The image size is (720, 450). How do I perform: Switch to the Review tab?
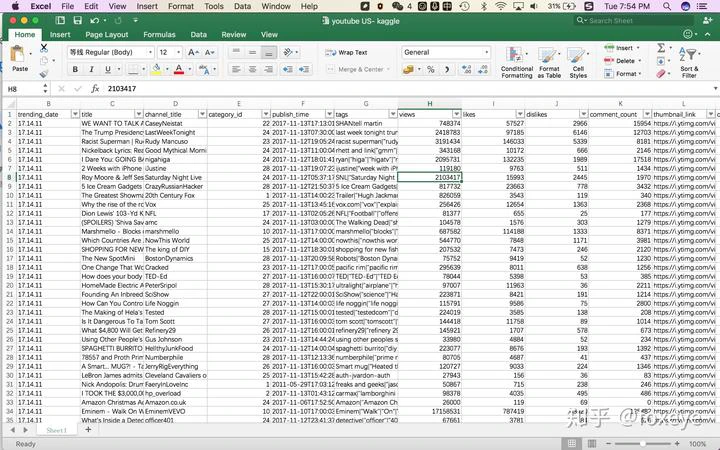(234, 34)
